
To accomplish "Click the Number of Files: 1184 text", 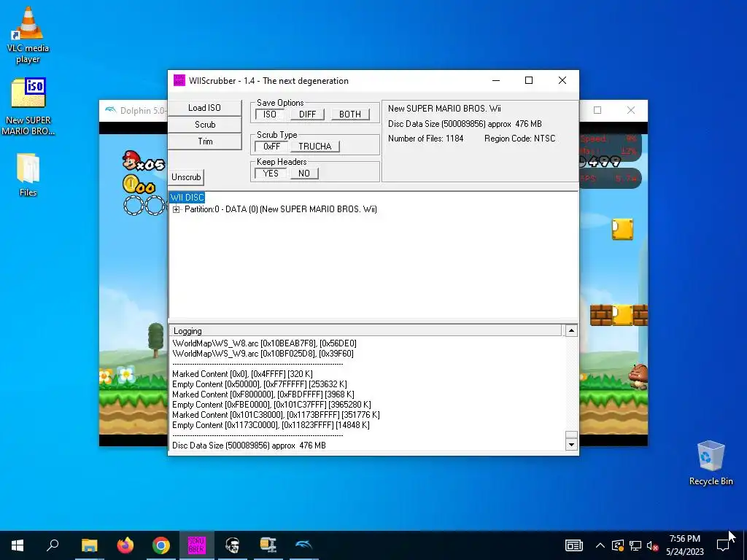I will [425, 139].
